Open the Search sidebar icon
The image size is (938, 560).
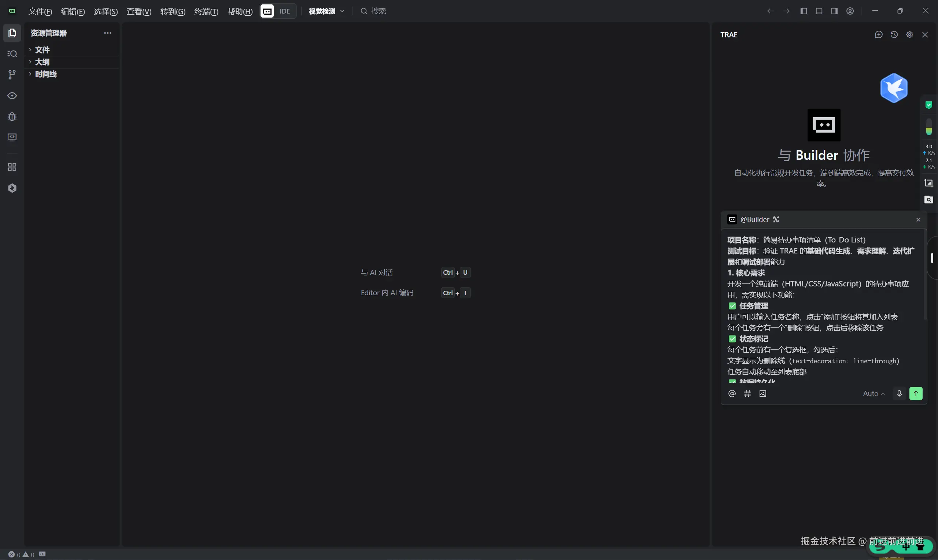(12, 54)
